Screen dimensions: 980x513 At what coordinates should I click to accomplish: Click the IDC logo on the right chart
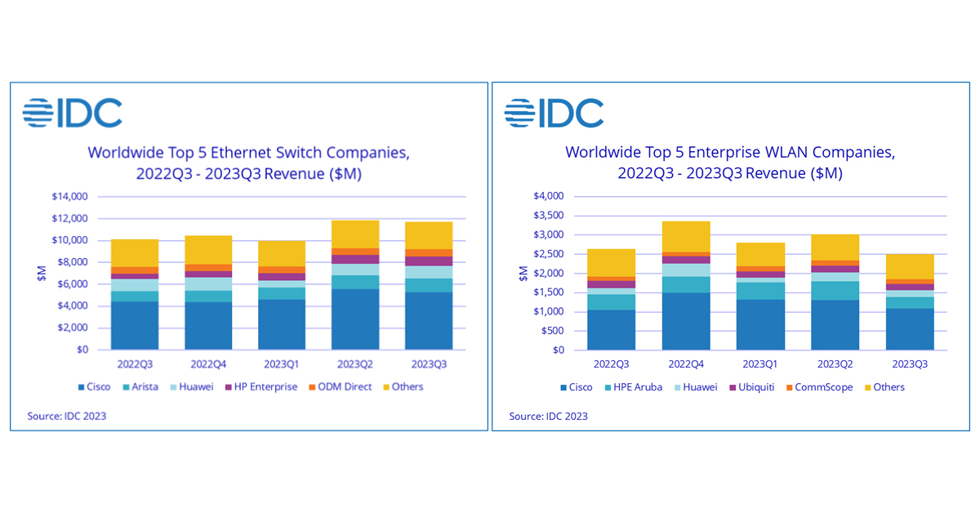click(x=555, y=112)
